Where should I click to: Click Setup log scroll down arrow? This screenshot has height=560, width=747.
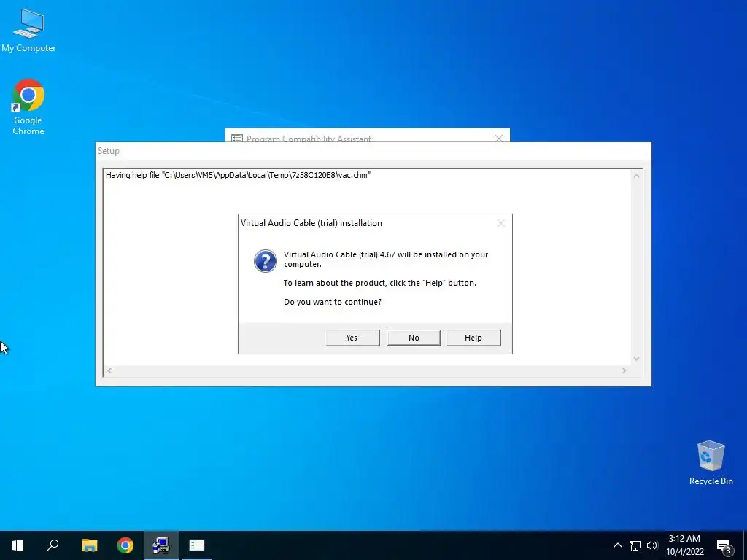tap(636, 359)
